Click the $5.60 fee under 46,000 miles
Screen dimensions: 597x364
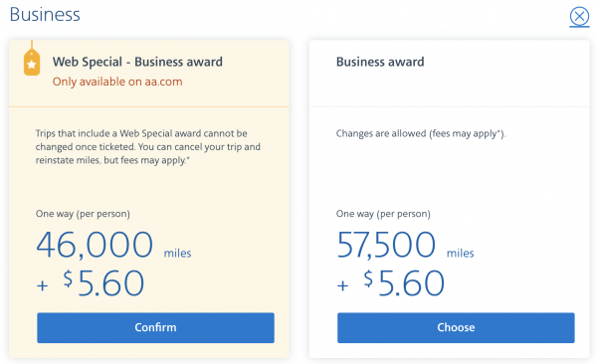pyautogui.click(x=103, y=282)
